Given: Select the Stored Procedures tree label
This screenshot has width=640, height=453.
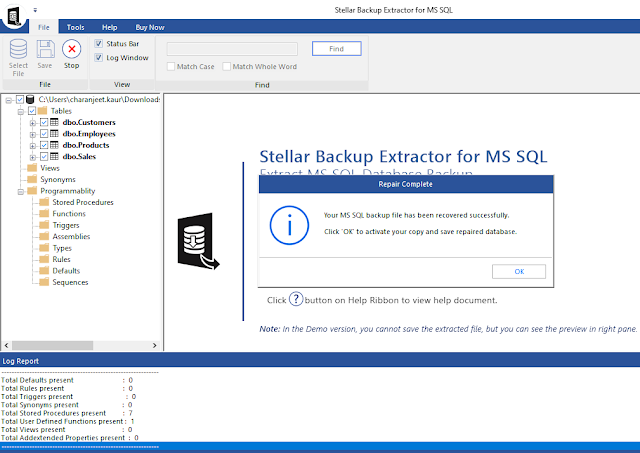Looking at the screenshot, I should (83, 202).
